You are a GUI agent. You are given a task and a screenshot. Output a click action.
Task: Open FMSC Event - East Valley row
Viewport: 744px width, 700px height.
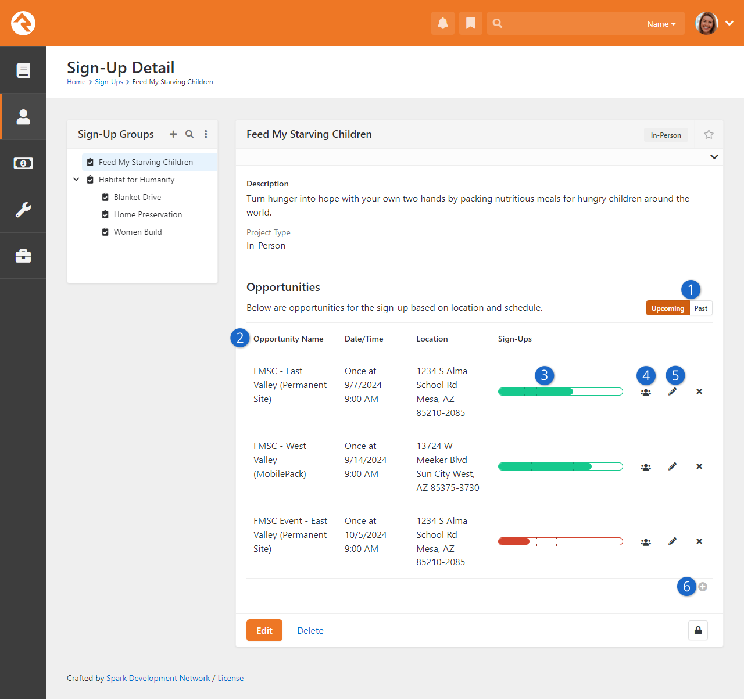coord(480,541)
